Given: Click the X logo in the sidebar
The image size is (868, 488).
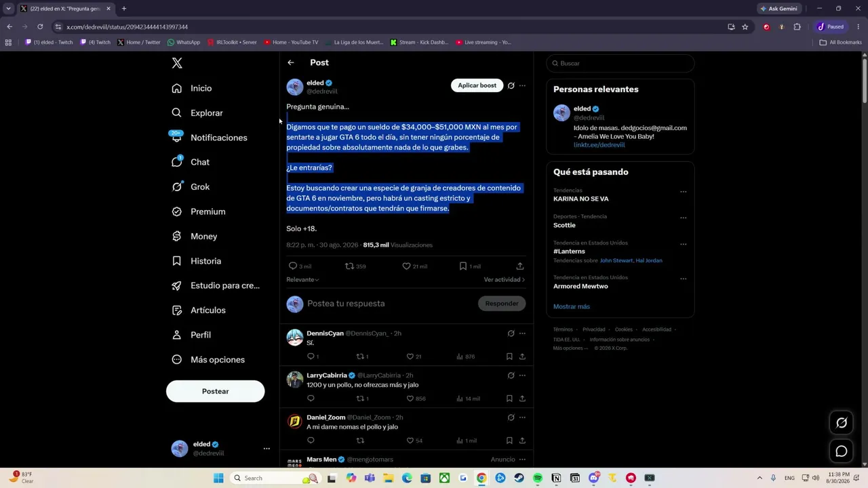Looking at the screenshot, I should click(177, 63).
